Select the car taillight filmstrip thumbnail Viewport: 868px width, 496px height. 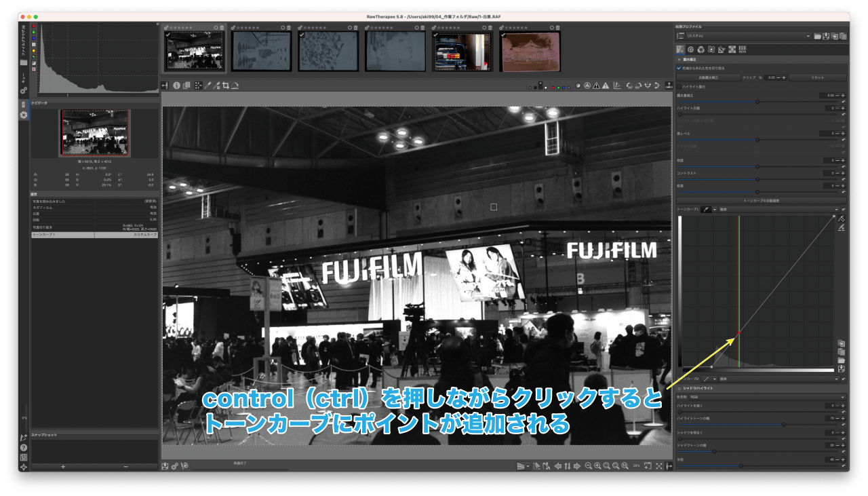tap(463, 52)
